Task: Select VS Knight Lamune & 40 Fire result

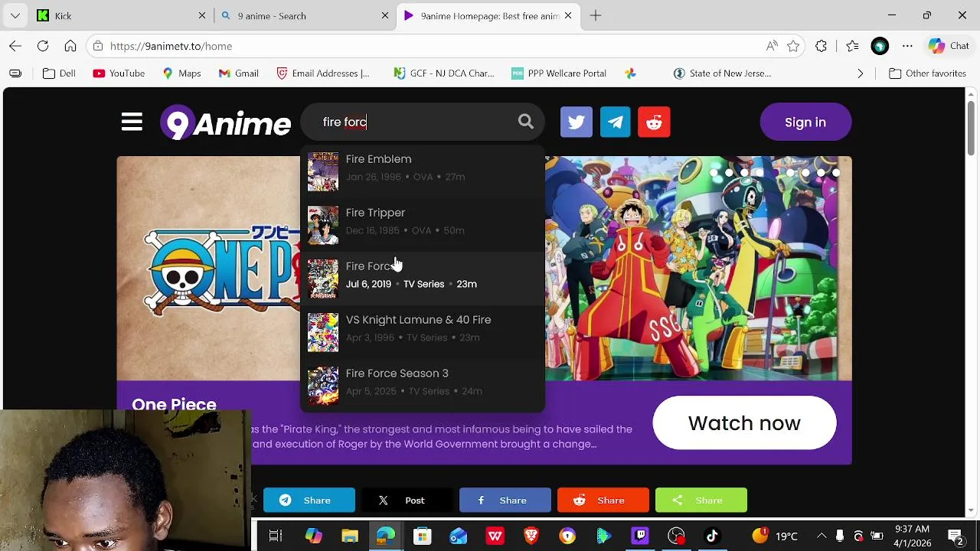Action: (423, 332)
